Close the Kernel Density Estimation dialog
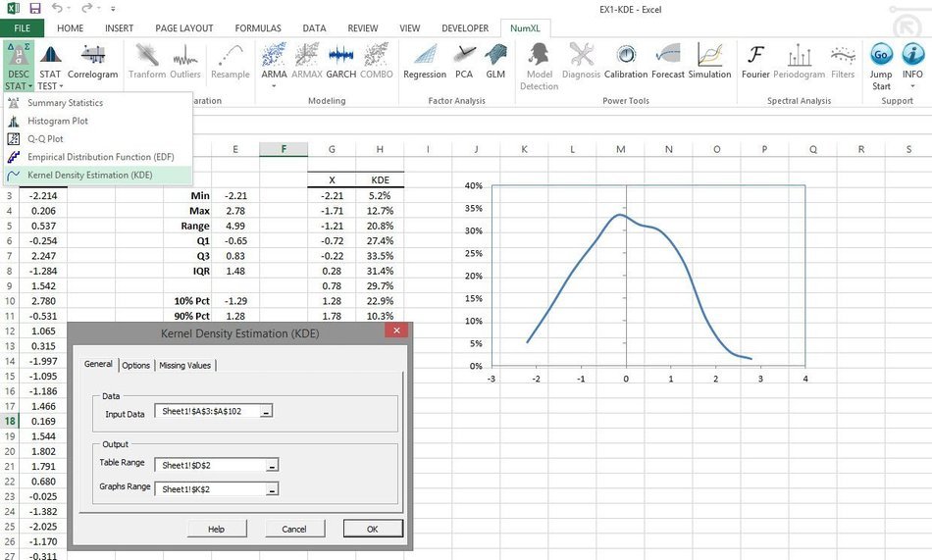 (396, 331)
